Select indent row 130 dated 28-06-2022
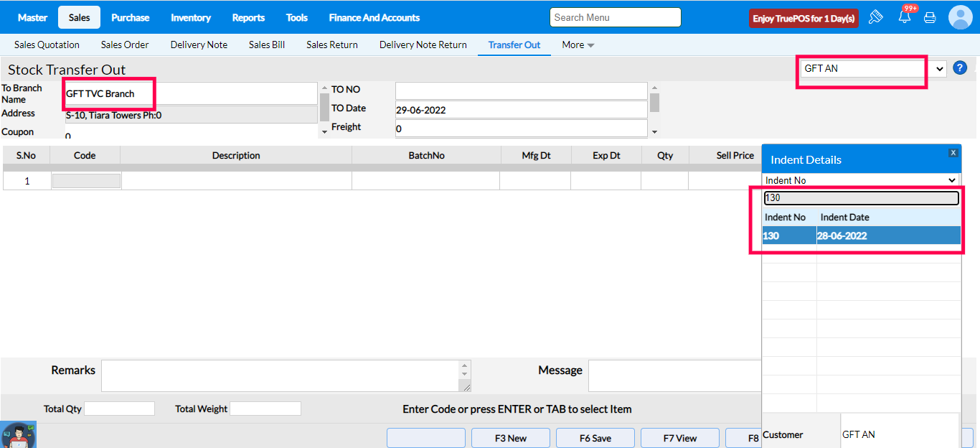 (861, 235)
